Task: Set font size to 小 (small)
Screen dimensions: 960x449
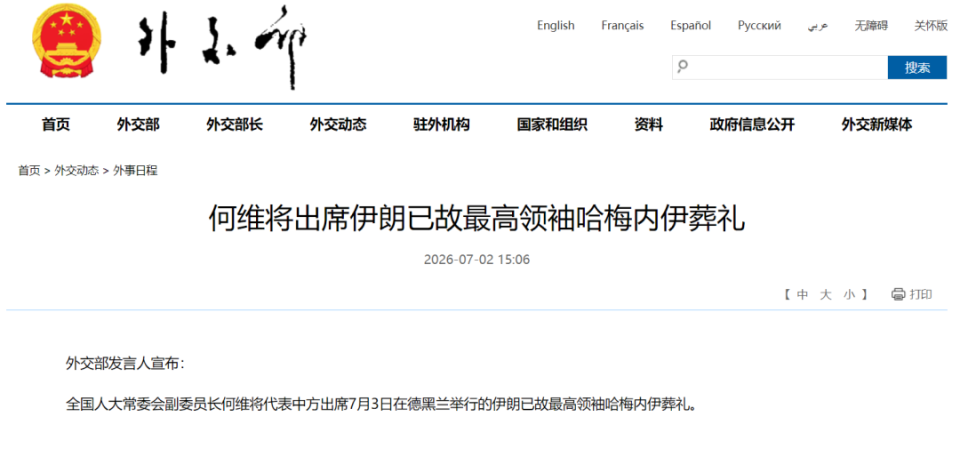Action: click(x=849, y=295)
